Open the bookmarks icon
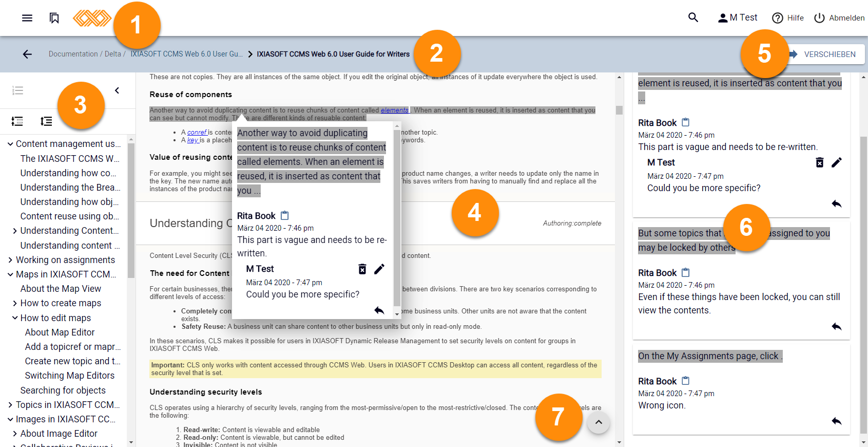Image resolution: width=868 pixels, height=447 pixels. 54,18
